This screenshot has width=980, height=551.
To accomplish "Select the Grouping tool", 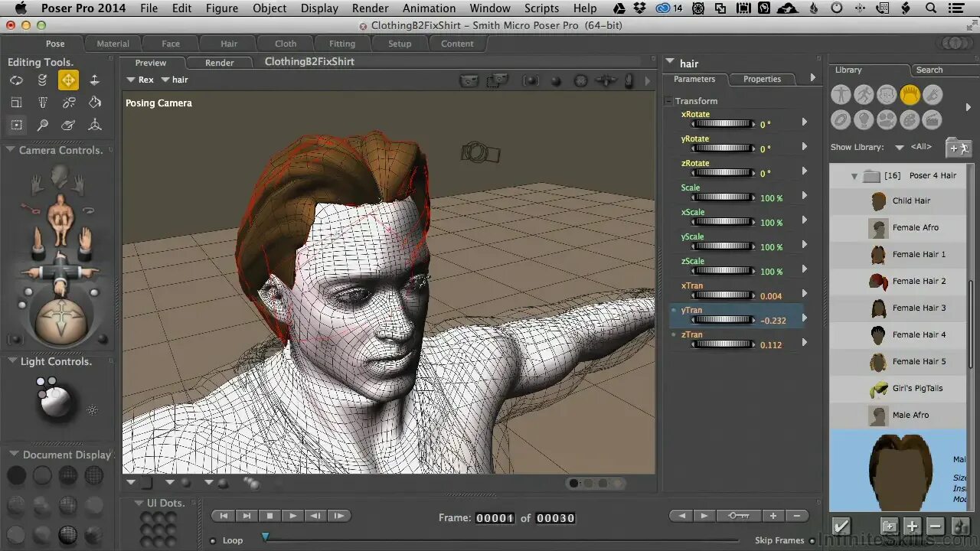I will [x=16, y=125].
